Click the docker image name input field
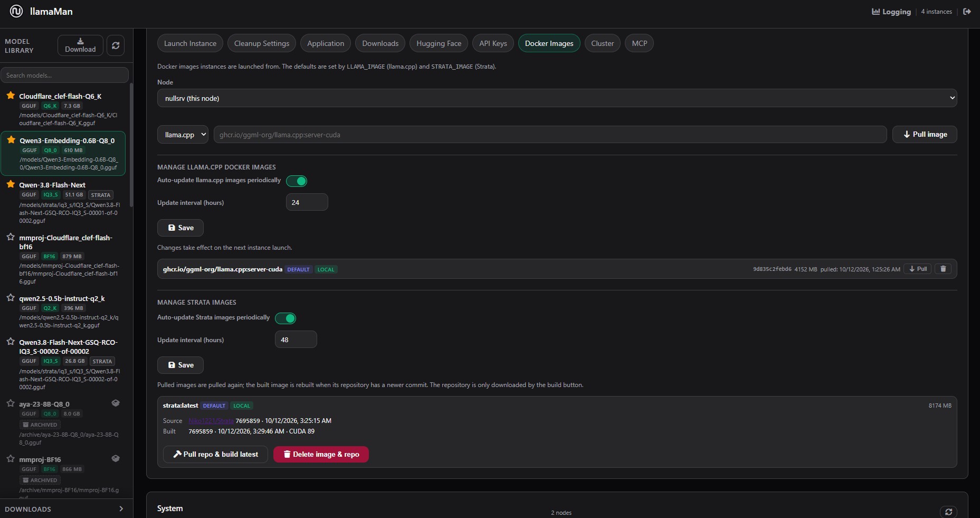This screenshot has height=518, width=980. coord(550,135)
